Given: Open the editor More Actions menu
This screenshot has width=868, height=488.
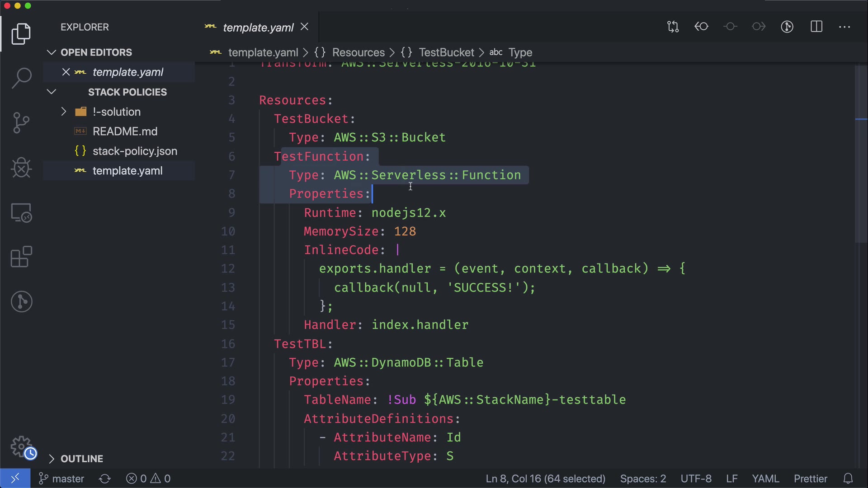Looking at the screenshot, I should 844,27.
